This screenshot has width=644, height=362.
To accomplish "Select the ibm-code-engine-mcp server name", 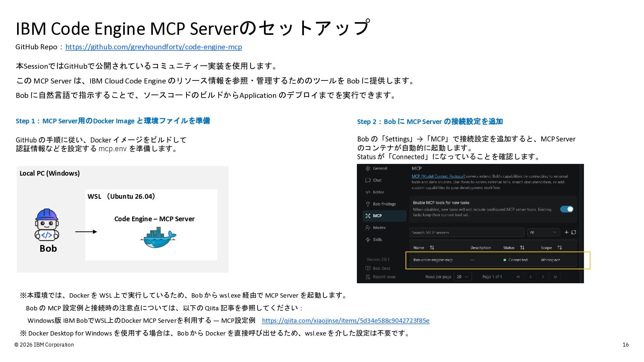I will click(x=433, y=260).
